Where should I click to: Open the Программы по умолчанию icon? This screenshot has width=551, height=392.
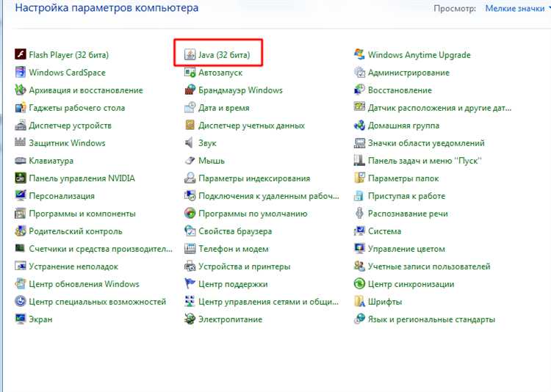coord(190,213)
